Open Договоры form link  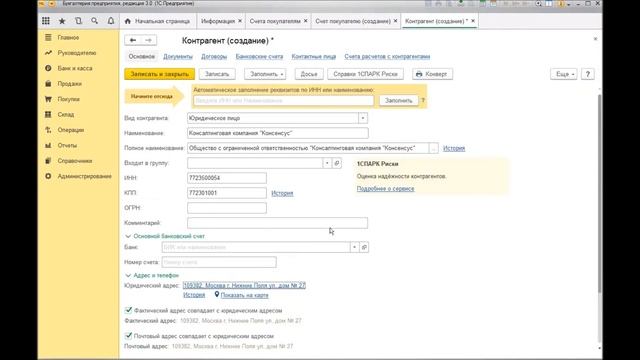click(214, 56)
